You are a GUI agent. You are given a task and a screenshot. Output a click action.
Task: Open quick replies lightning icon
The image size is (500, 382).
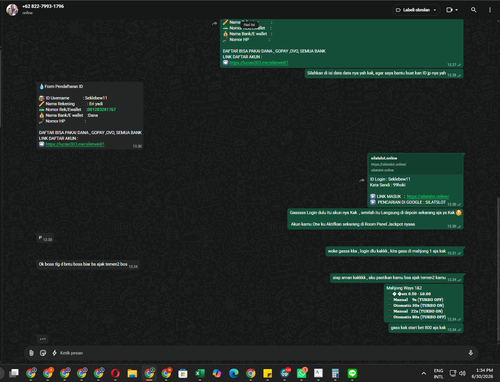click(x=54, y=353)
